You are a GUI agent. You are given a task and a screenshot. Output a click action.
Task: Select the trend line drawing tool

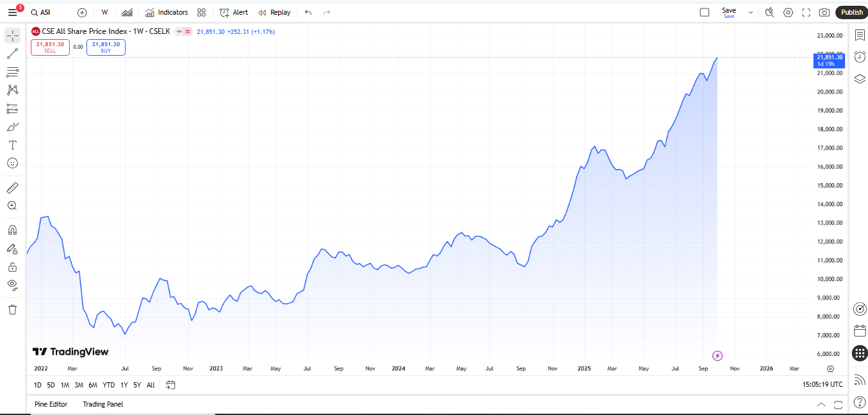[x=12, y=54]
